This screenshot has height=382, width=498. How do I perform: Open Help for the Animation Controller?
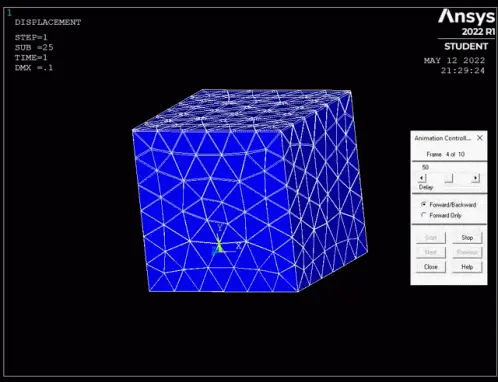point(467,267)
